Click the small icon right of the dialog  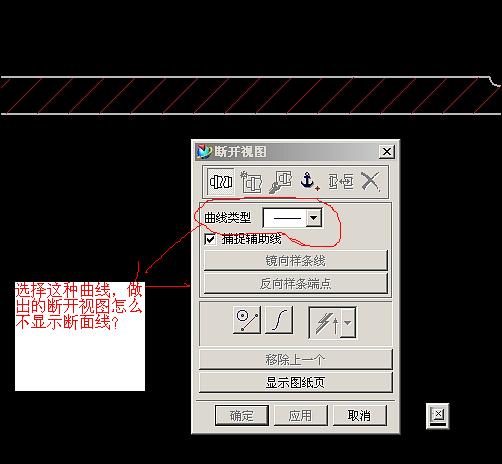[438, 416]
